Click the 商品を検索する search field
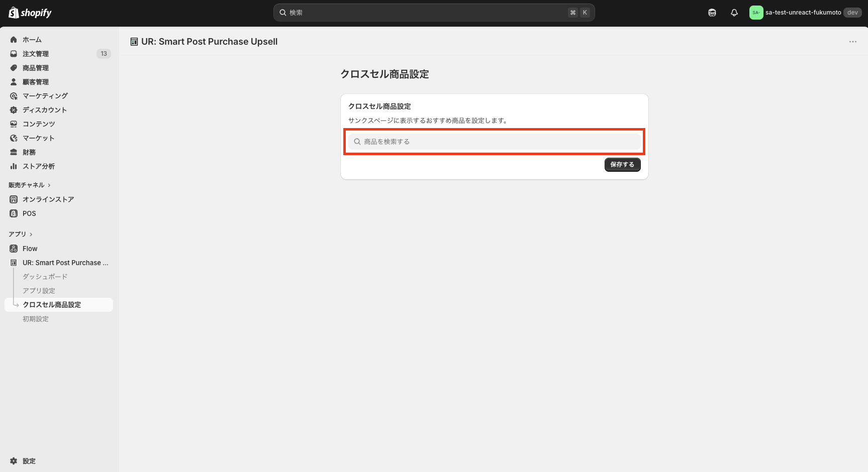868x472 pixels. pos(495,142)
